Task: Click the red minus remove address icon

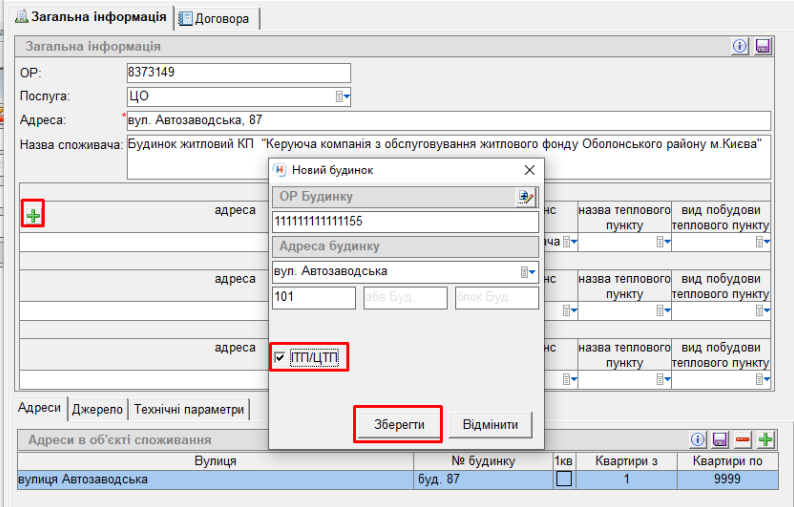Action: click(743, 440)
